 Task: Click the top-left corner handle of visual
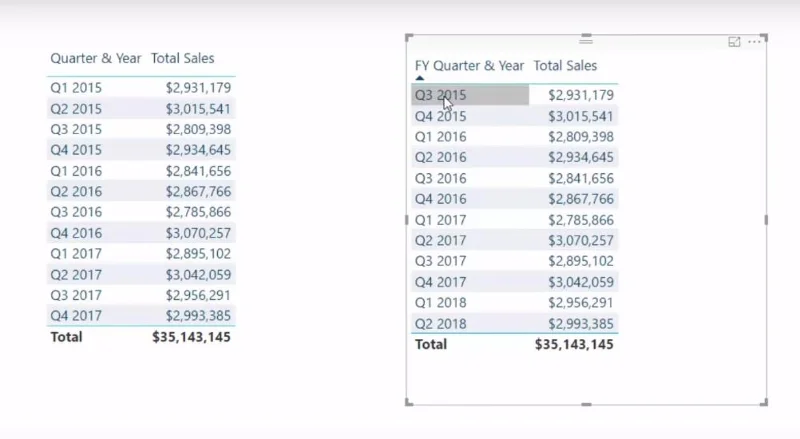point(409,37)
